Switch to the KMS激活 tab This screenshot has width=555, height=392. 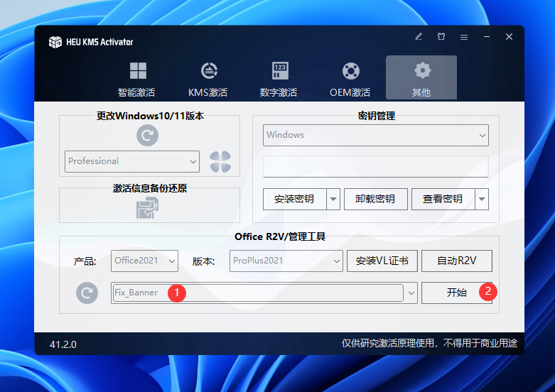208,78
